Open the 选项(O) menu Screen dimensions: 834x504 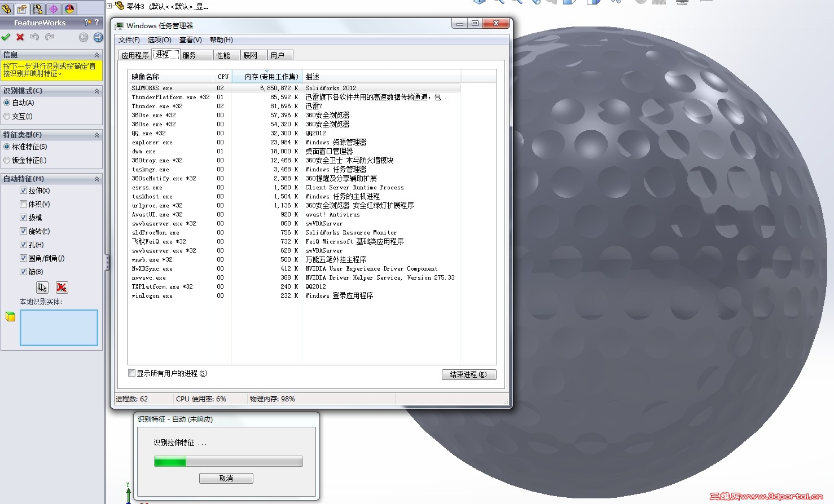pyautogui.click(x=159, y=40)
